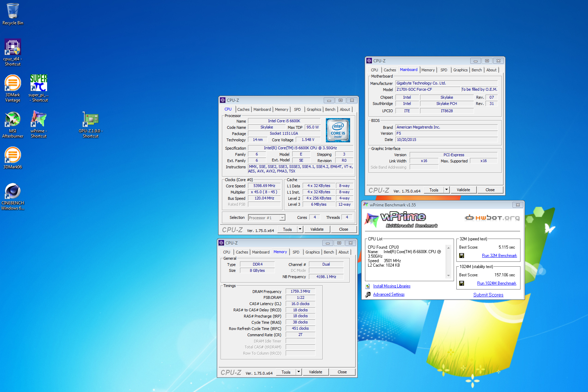Open About tab in Mainboard window
588x392 pixels.
click(491, 70)
